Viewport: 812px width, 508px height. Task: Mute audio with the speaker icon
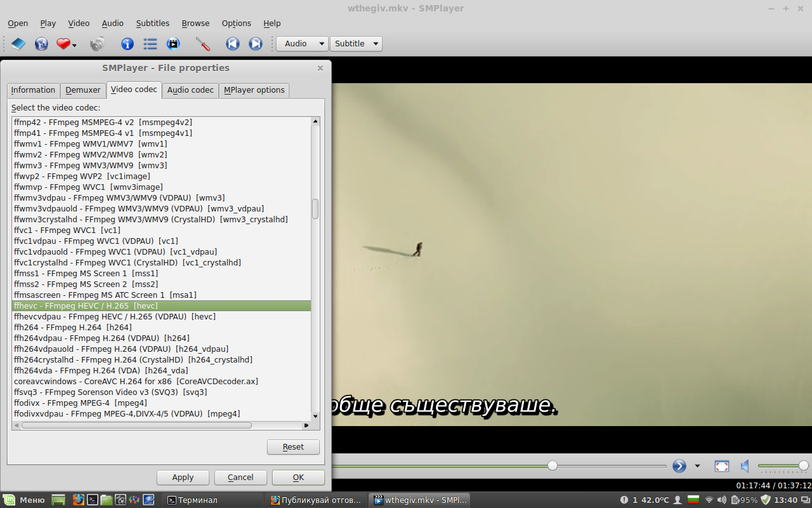tap(745, 466)
